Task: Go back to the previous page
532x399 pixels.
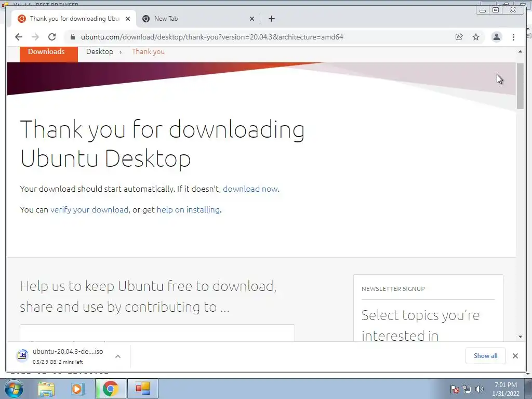Action: [19, 37]
